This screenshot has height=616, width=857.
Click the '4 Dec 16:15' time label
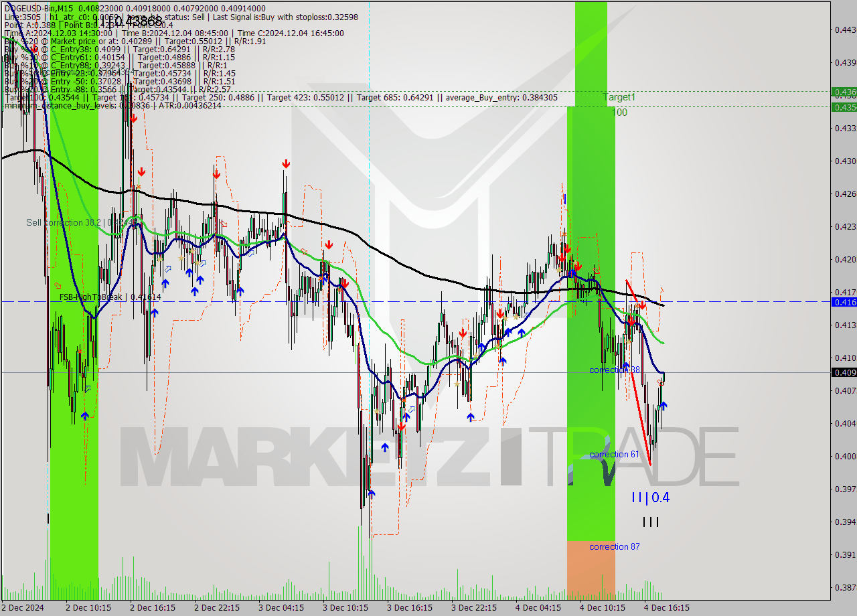pyautogui.click(x=667, y=607)
